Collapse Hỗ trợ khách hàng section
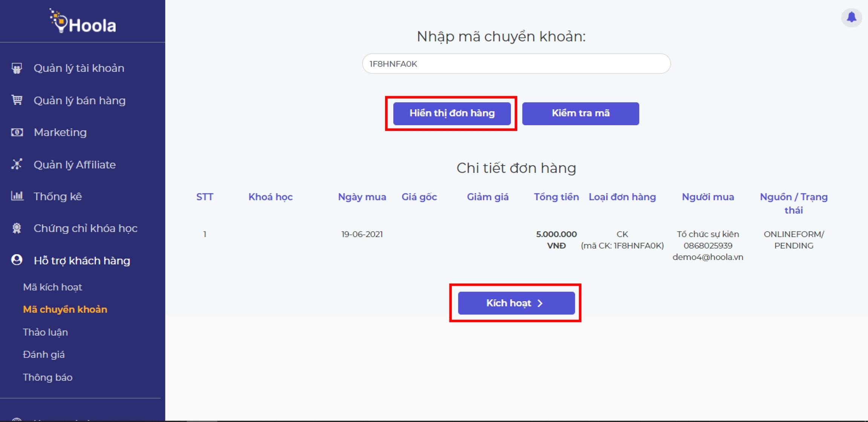868x422 pixels. click(x=82, y=261)
